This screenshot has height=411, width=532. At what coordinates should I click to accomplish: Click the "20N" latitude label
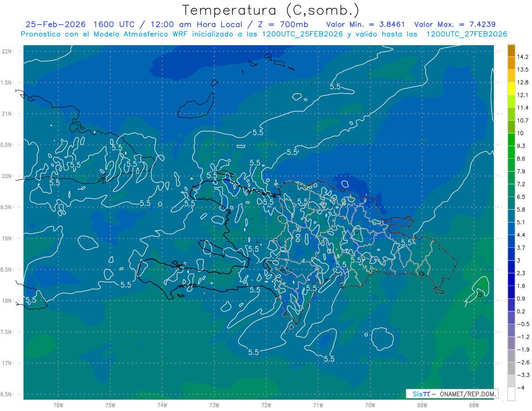6,176
